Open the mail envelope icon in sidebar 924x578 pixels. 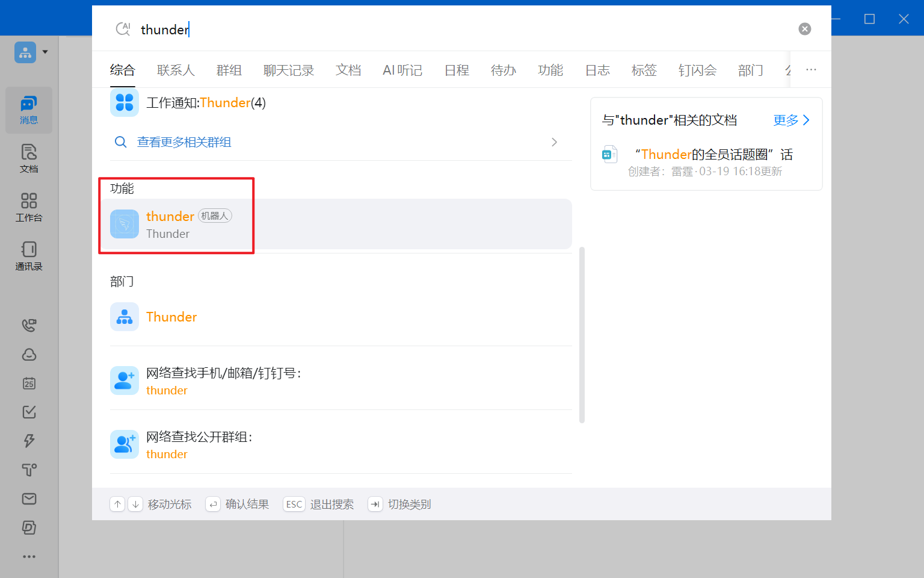29,499
